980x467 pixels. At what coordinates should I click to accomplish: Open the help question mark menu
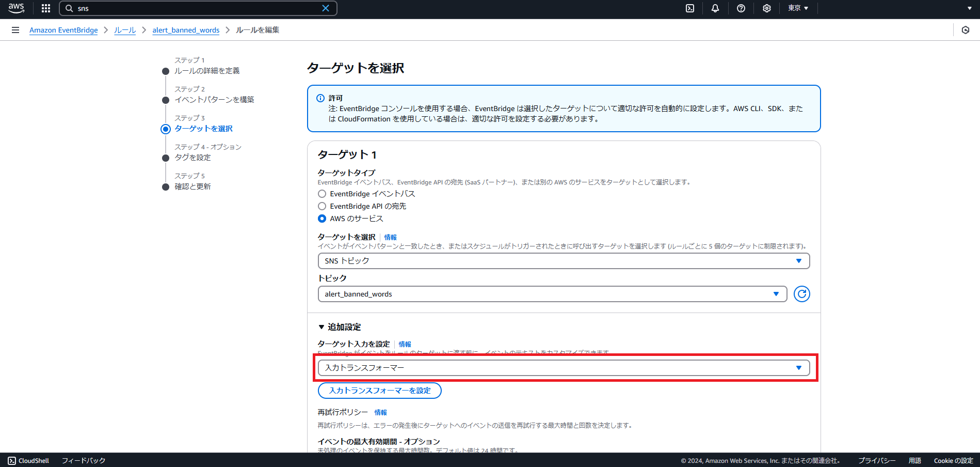tap(741, 8)
